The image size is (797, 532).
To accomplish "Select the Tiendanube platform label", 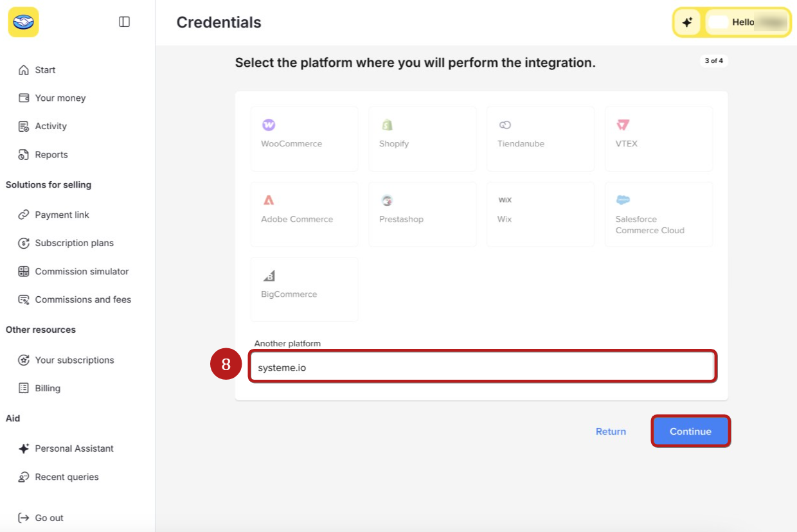I will tap(521, 144).
